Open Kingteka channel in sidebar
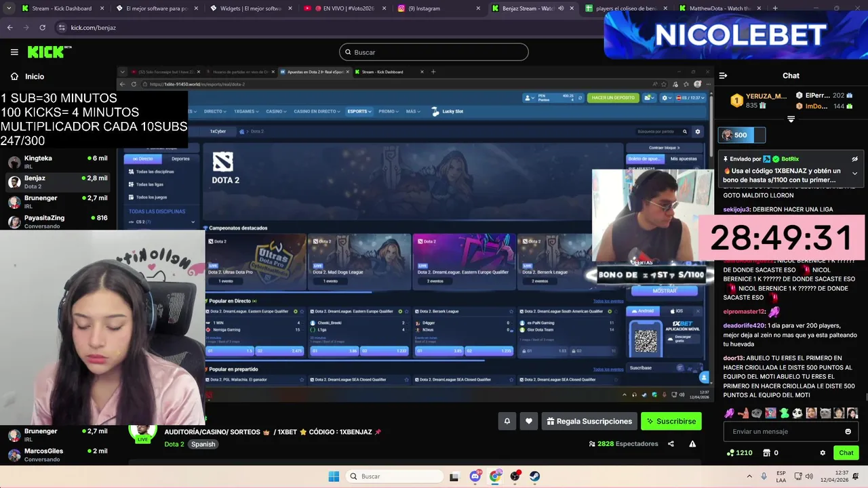 [x=57, y=162]
